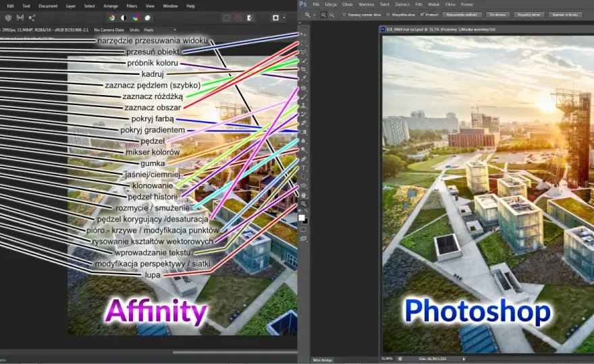This screenshot has height=364, width=594.
Task: Select the Move tool in Photoshop toolbar
Action: 304,34
